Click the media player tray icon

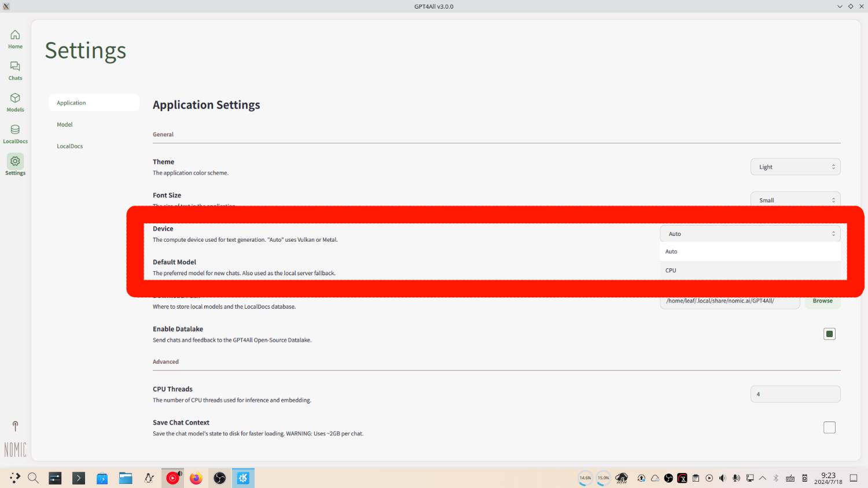coord(709,478)
